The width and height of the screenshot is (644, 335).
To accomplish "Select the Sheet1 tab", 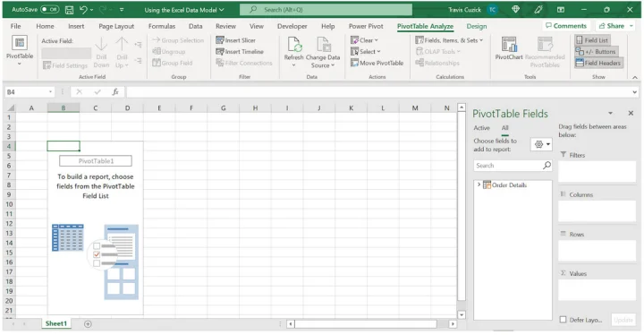I will pyautogui.click(x=55, y=323).
